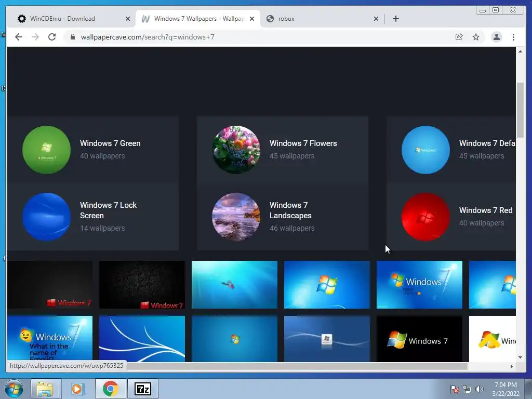Launch Windows Media Player from taskbar
This screenshot has width=532, height=399.
77,389
